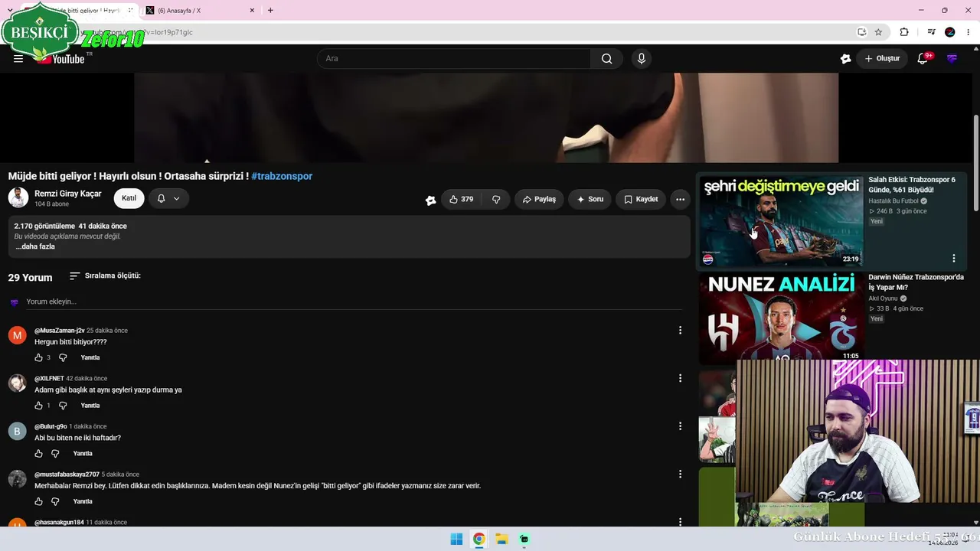Open avatar of commenter @Bulut-g9o
The image size is (980, 551).
tap(17, 431)
